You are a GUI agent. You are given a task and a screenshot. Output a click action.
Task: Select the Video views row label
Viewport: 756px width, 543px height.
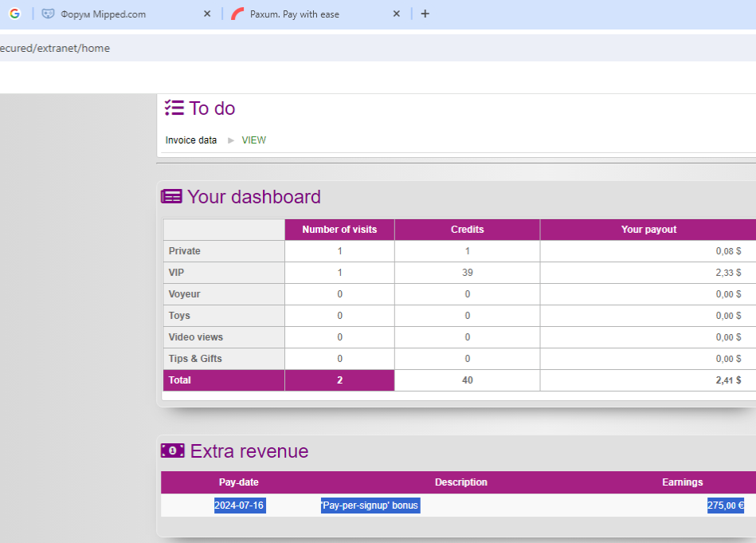pyautogui.click(x=196, y=337)
